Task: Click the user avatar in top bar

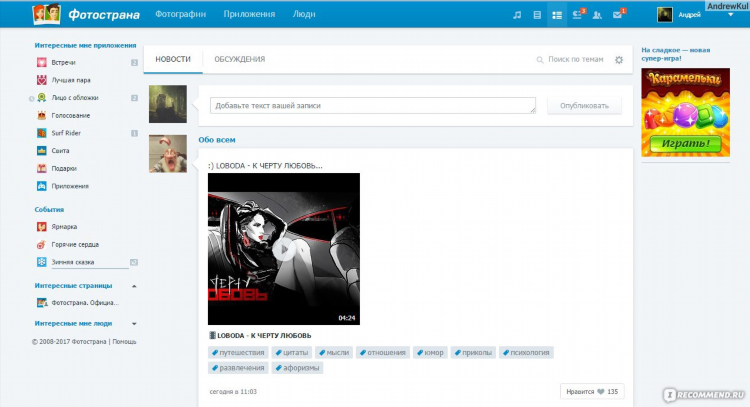Action: coord(664,15)
